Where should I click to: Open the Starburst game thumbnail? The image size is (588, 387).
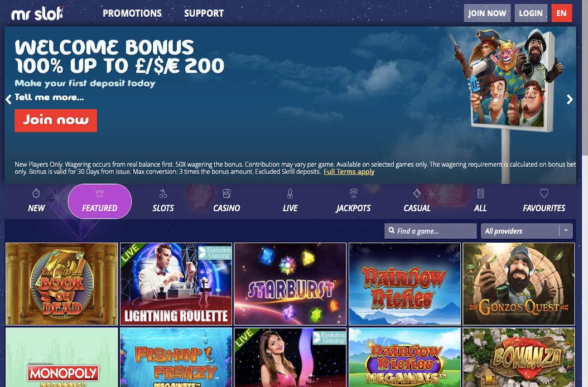click(290, 284)
